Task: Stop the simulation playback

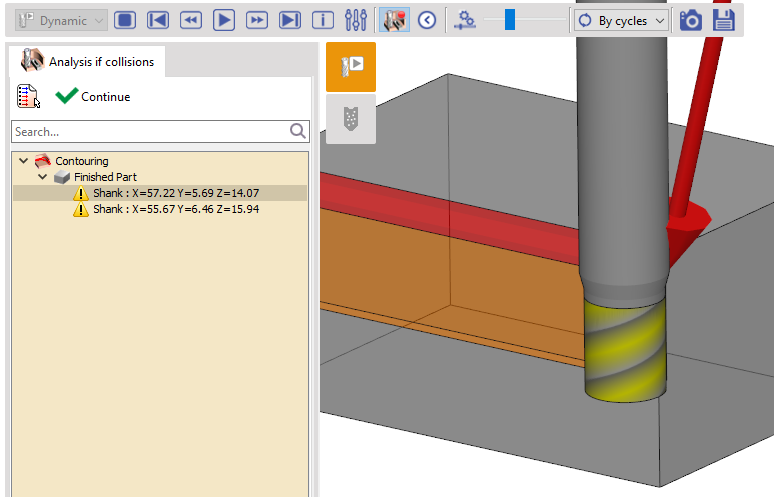Action: 124,20
